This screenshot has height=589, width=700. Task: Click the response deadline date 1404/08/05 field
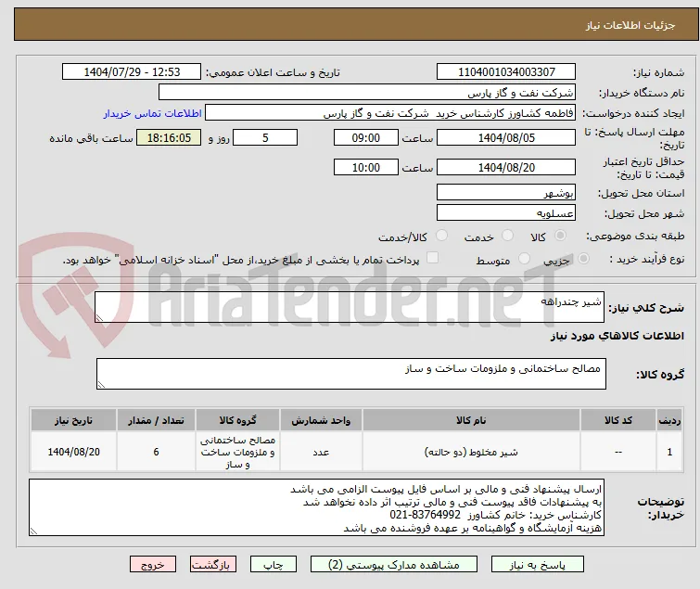(506, 137)
